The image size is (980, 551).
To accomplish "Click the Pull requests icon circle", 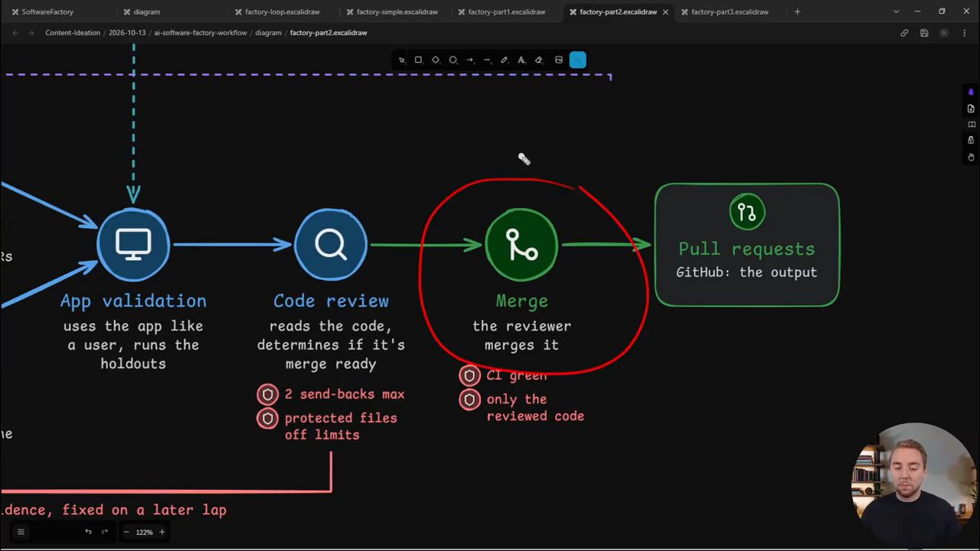I will [746, 212].
